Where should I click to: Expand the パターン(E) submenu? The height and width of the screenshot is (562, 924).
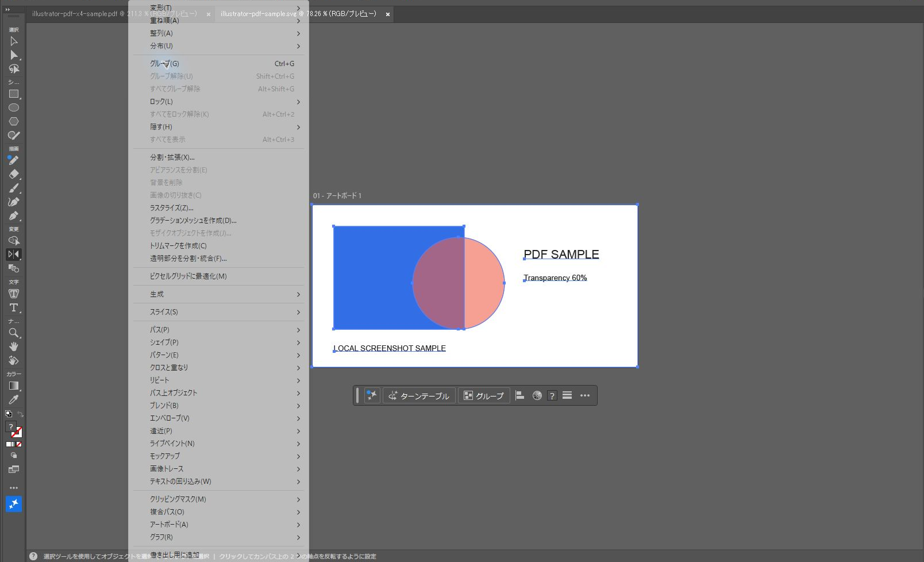tap(218, 355)
